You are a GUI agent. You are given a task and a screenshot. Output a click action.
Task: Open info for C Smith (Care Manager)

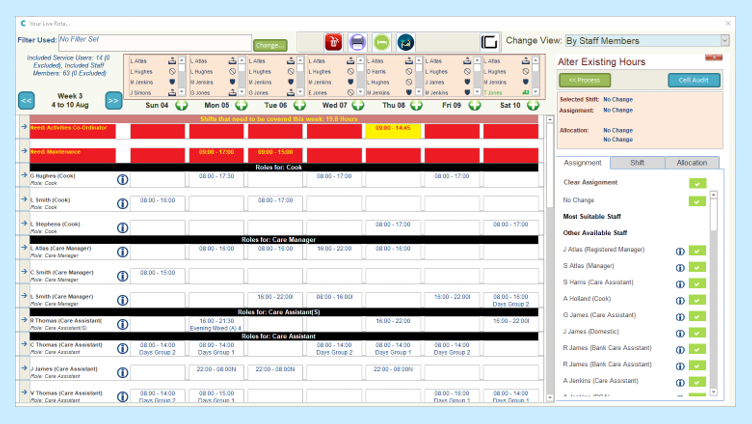[123, 276]
